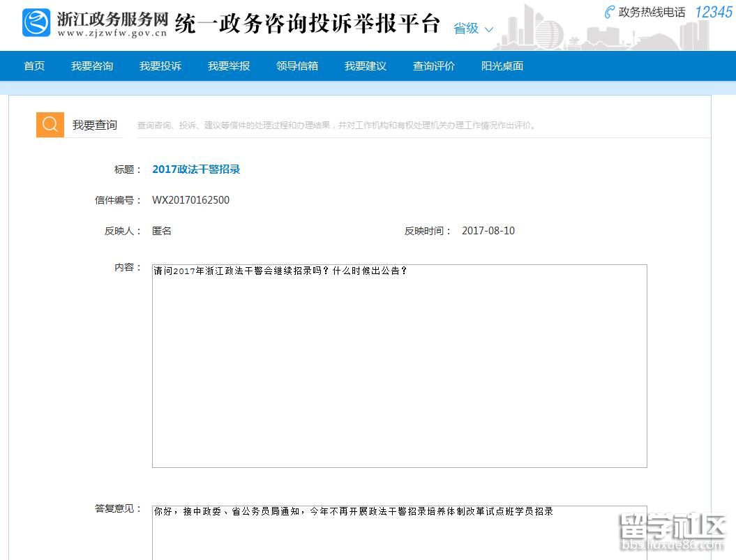Click the Zhejiang government service logo icon
The image size is (736, 560).
coord(36,23)
